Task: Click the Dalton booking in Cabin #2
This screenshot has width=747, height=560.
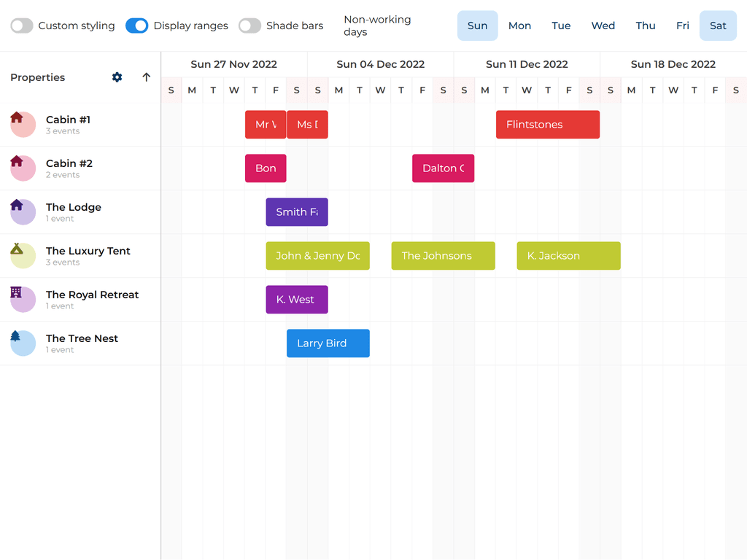Action: coord(443,168)
